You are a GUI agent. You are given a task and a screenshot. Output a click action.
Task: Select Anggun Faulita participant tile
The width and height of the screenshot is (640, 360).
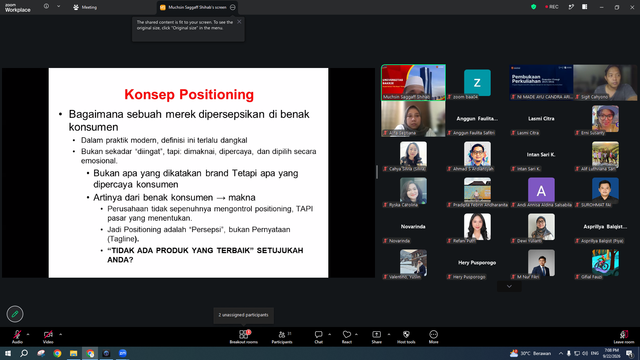pos(477,119)
